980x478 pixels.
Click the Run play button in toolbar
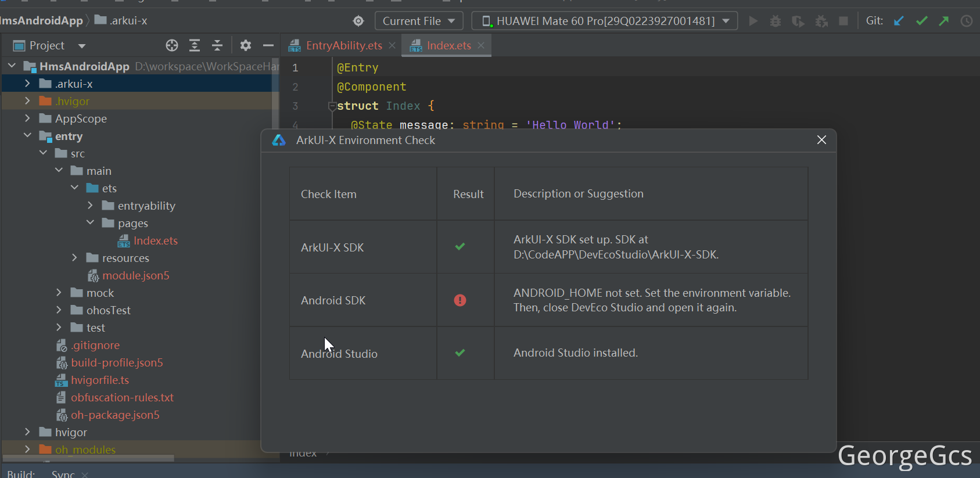pos(753,21)
